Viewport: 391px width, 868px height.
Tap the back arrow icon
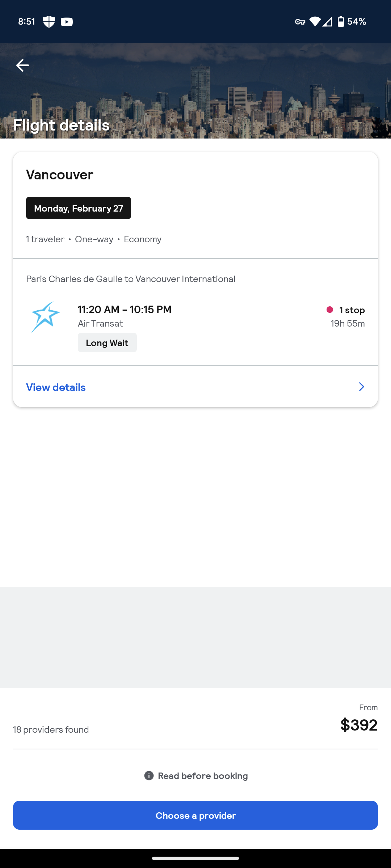[22, 65]
